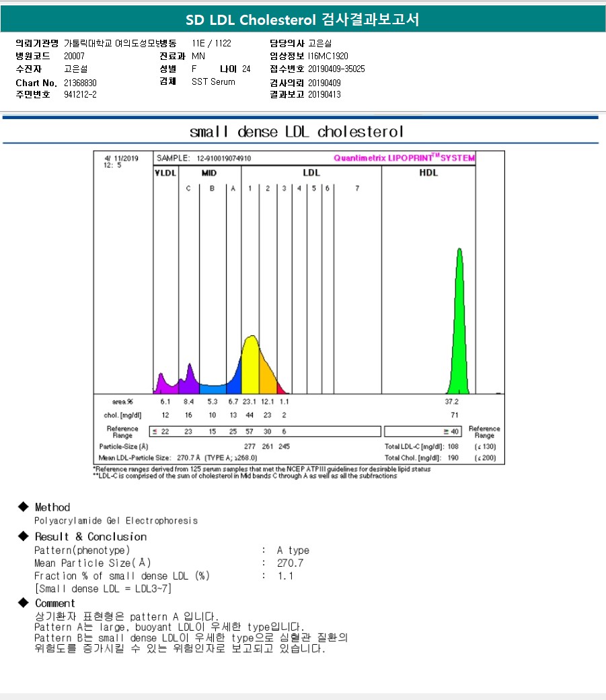Select the 'MID' column header
Viewport: 606px width, 700px height.
209,173
